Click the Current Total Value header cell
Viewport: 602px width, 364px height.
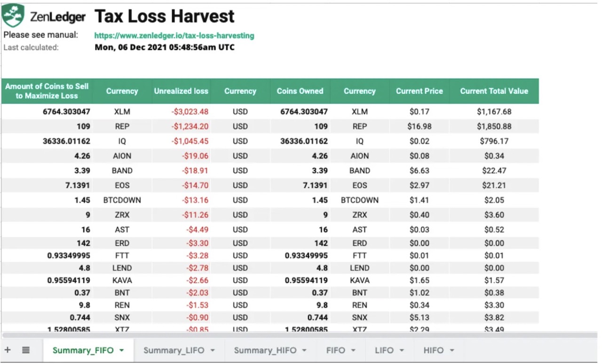point(494,91)
